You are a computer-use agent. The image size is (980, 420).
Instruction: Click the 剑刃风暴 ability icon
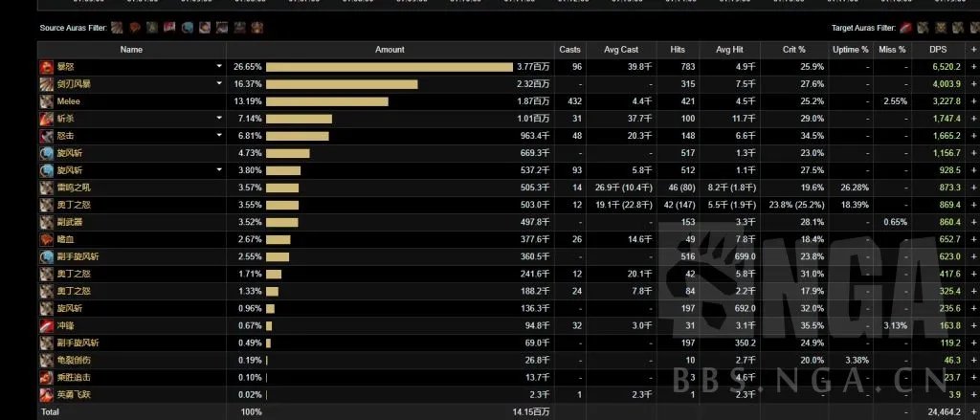46,84
